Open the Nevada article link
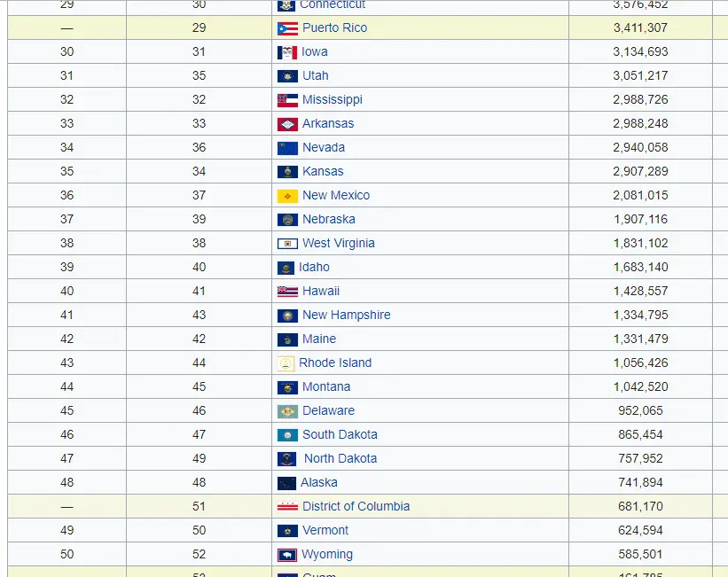This screenshot has height=577, width=728. pos(323,147)
